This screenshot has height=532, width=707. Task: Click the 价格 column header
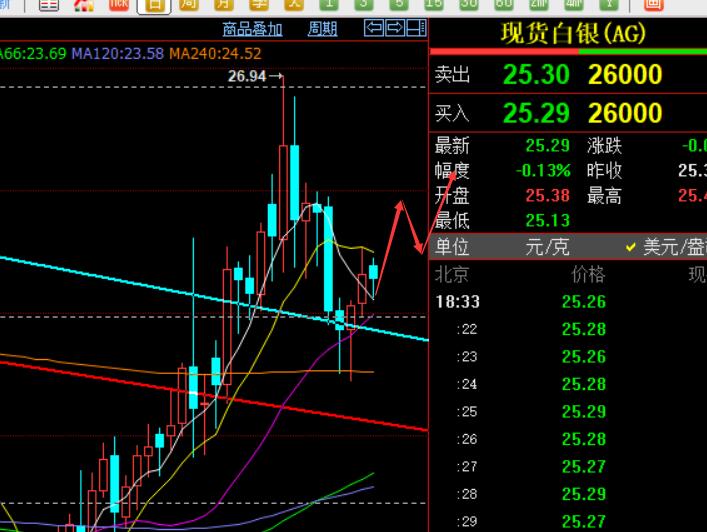coord(588,275)
